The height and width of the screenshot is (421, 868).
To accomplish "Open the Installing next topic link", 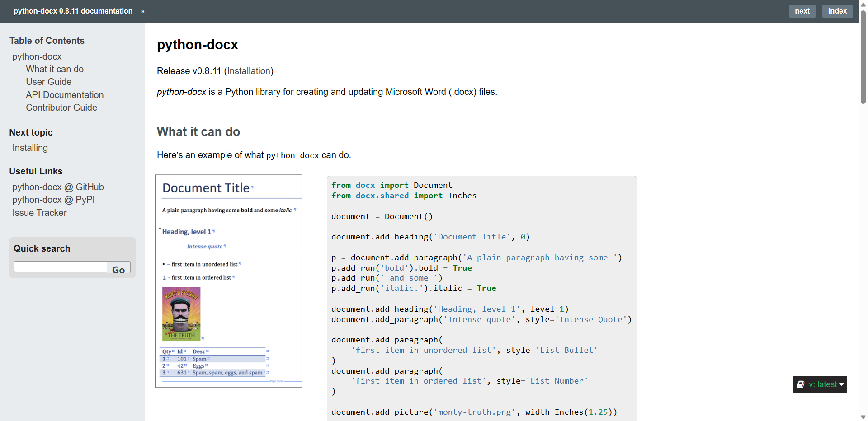I will tap(30, 148).
